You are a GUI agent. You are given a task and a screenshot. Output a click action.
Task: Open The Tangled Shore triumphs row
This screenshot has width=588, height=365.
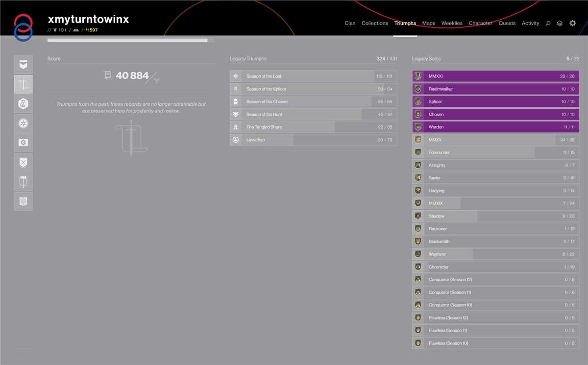(313, 127)
